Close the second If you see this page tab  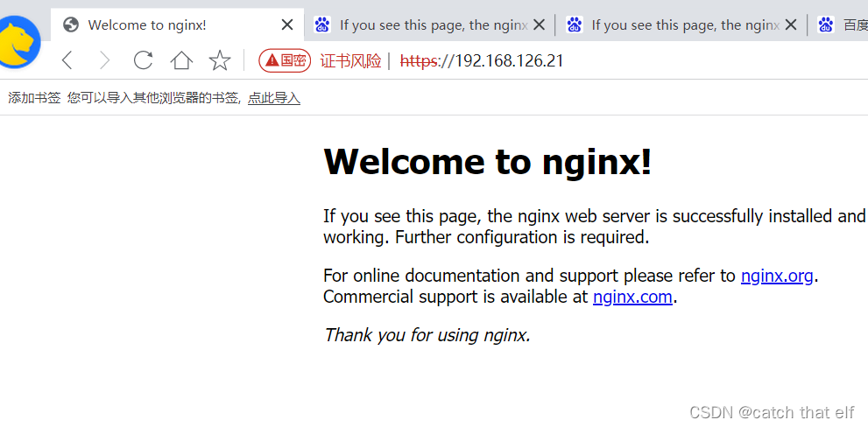click(539, 24)
